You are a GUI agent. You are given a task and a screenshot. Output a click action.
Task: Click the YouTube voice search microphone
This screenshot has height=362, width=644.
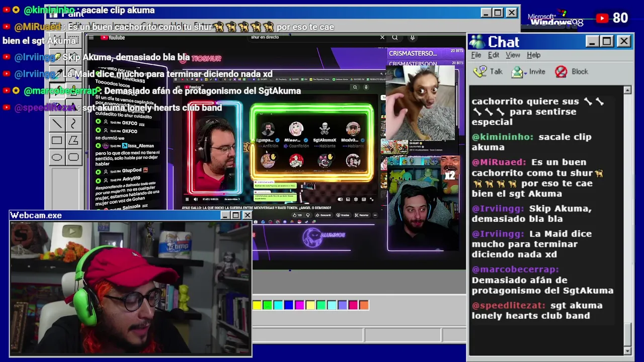pyautogui.click(x=412, y=37)
